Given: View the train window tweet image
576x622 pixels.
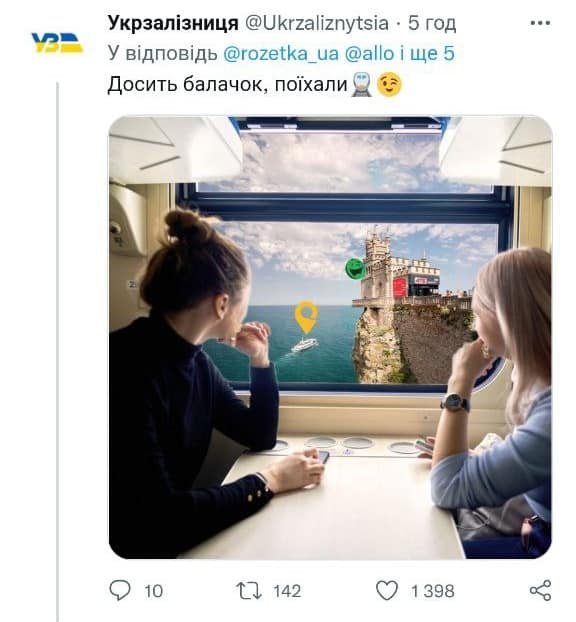Looking at the screenshot, I should coord(330,337).
